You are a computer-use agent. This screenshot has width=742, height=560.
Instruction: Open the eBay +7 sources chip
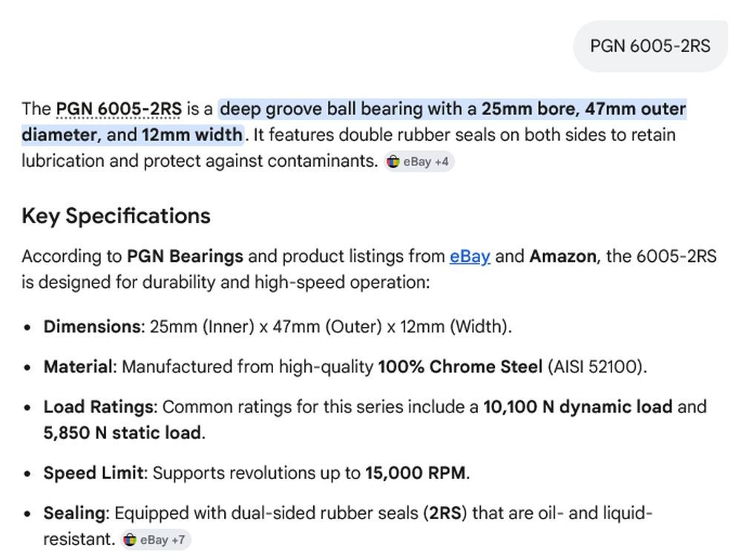[x=156, y=540]
